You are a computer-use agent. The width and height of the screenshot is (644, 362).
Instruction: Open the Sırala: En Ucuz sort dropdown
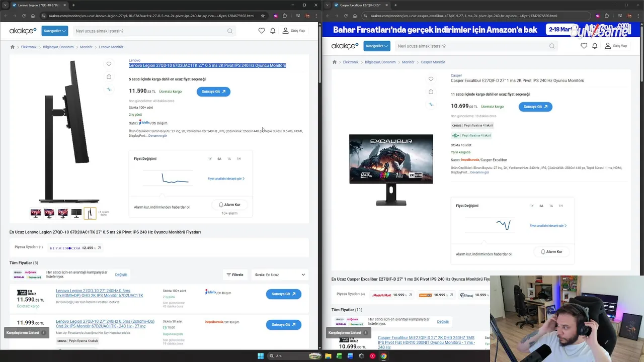(x=280, y=275)
